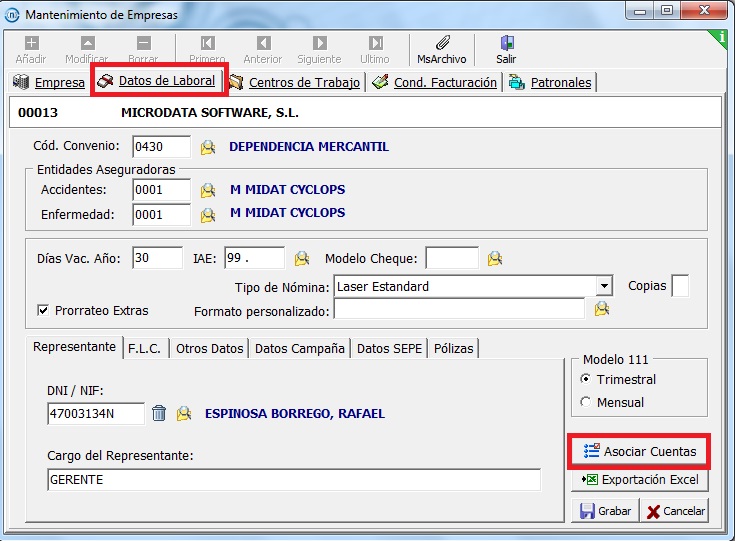This screenshot has width=735, height=541.
Task: Open lookup for Formato personalizado
Action: [602, 309]
